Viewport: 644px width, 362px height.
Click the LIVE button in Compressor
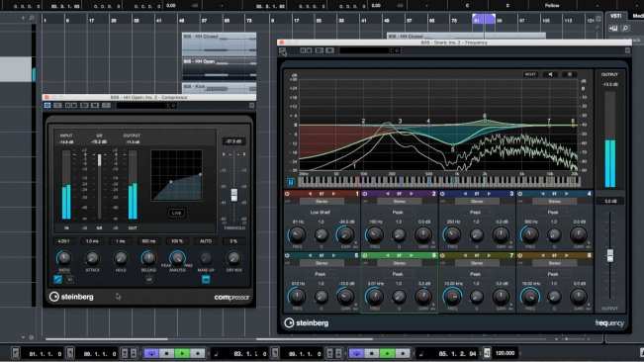(x=177, y=213)
